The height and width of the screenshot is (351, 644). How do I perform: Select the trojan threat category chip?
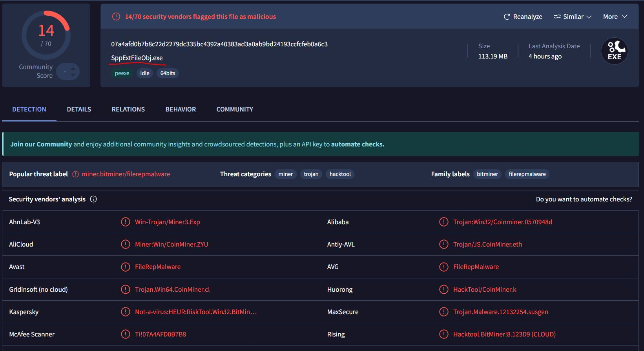311,174
